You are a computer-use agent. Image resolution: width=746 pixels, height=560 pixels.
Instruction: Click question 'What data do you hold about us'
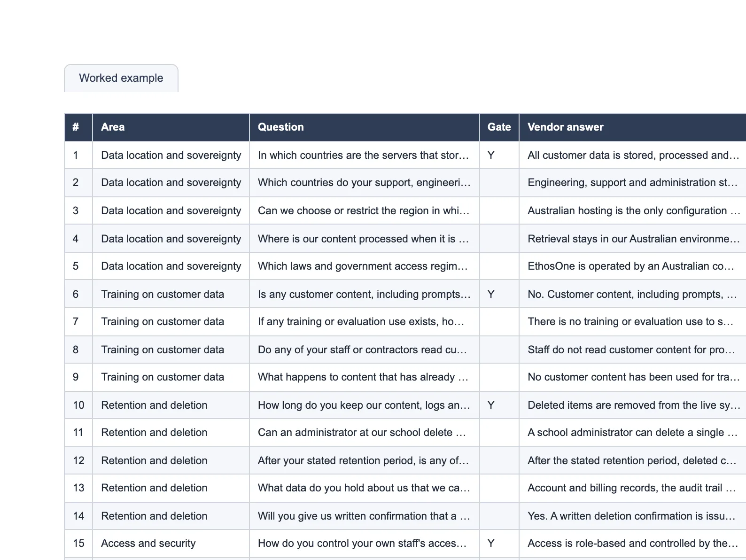[x=365, y=488]
